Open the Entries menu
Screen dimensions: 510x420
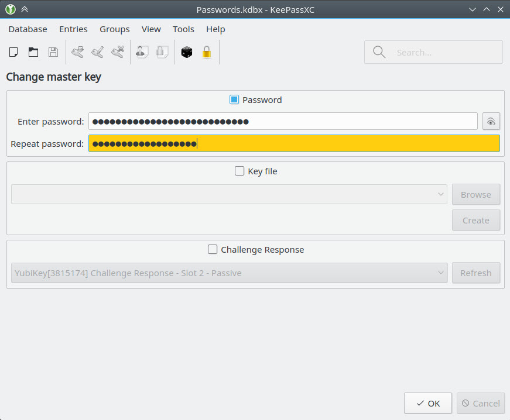tap(73, 29)
